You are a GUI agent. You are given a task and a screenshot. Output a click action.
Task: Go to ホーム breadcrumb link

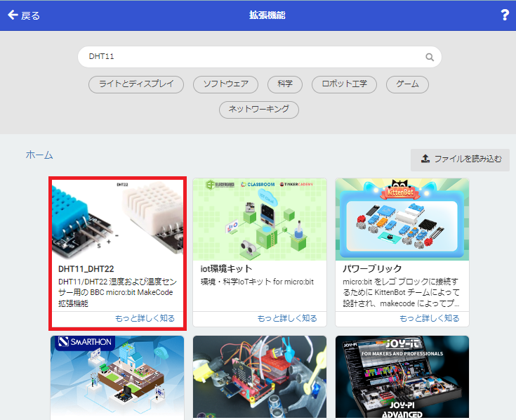39,155
